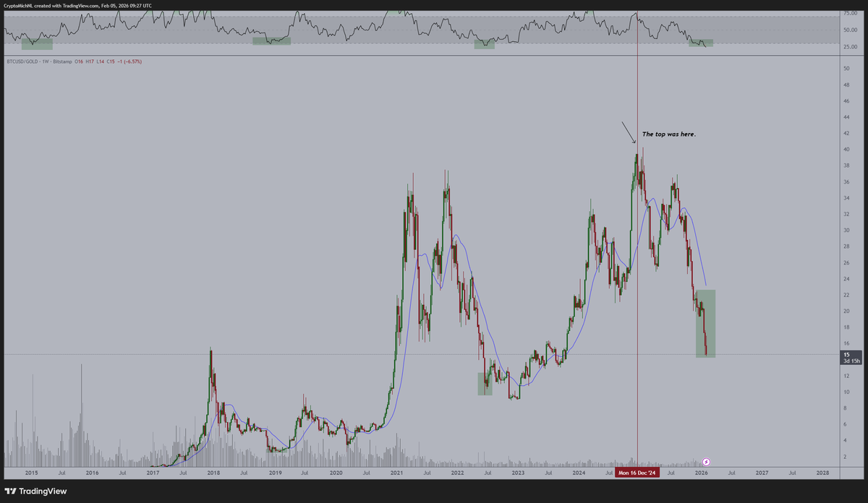
Task: Select the 'The top was here.' annotation
Action: tap(669, 134)
